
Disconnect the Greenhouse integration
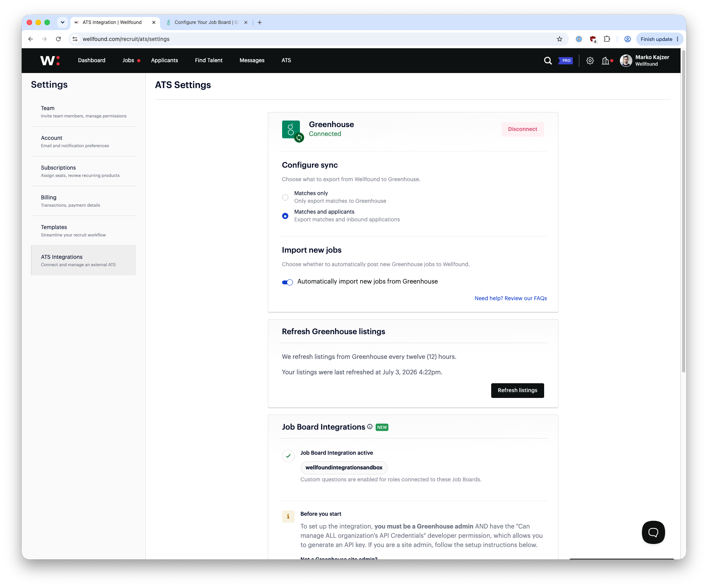(x=522, y=129)
